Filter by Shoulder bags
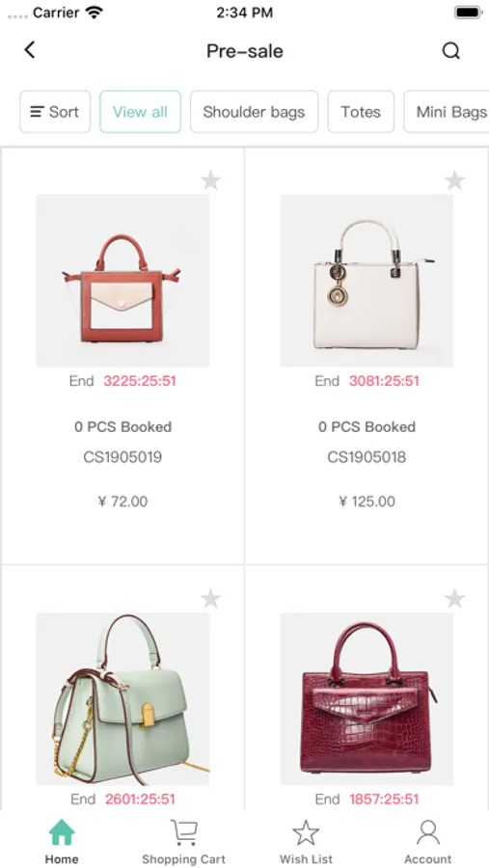Screen dimensions: 489x868 (255, 112)
